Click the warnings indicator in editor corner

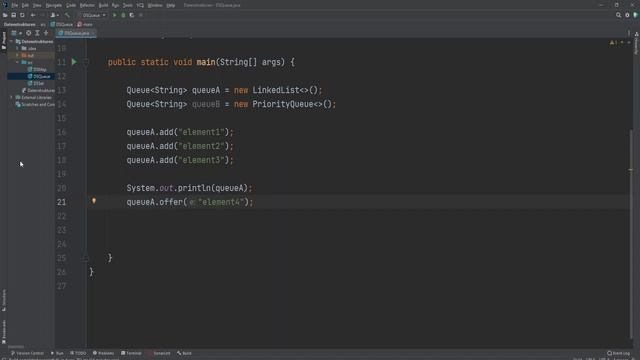pos(614,42)
